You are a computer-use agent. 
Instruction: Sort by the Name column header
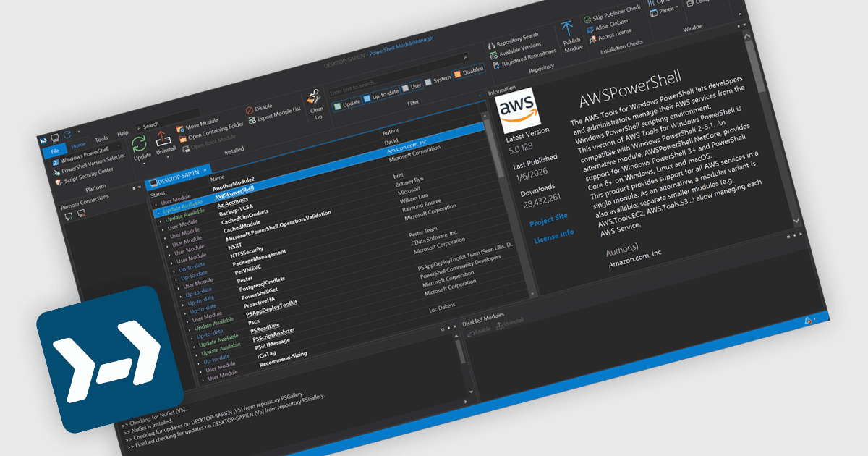(x=217, y=178)
